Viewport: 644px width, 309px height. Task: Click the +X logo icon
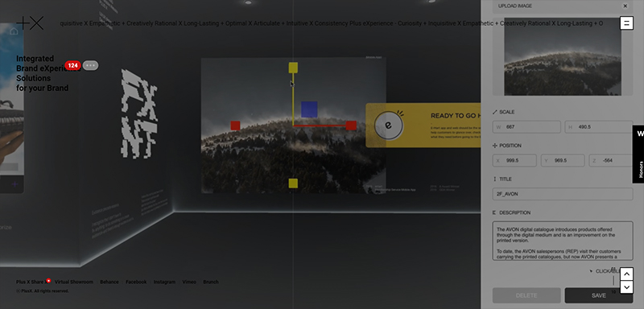(30, 23)
